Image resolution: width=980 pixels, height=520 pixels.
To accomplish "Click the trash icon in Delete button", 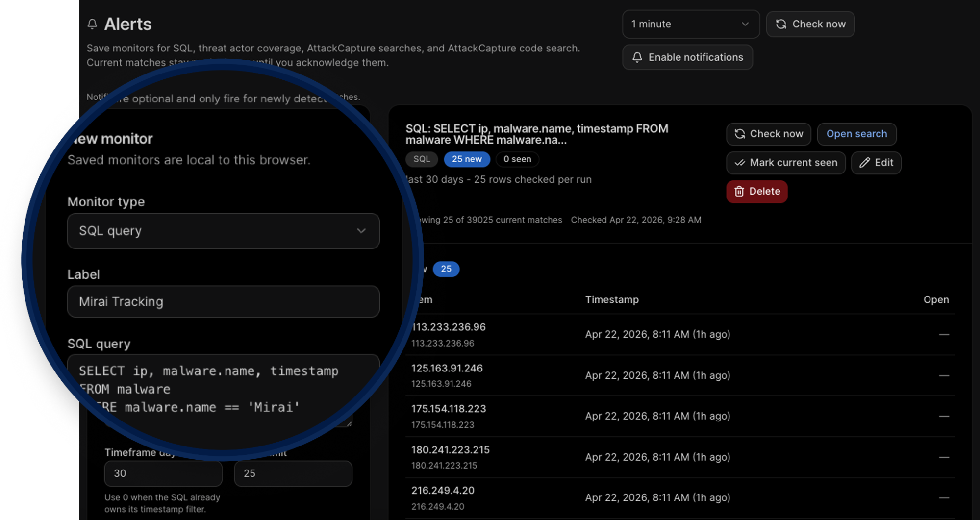I will 739,192.
